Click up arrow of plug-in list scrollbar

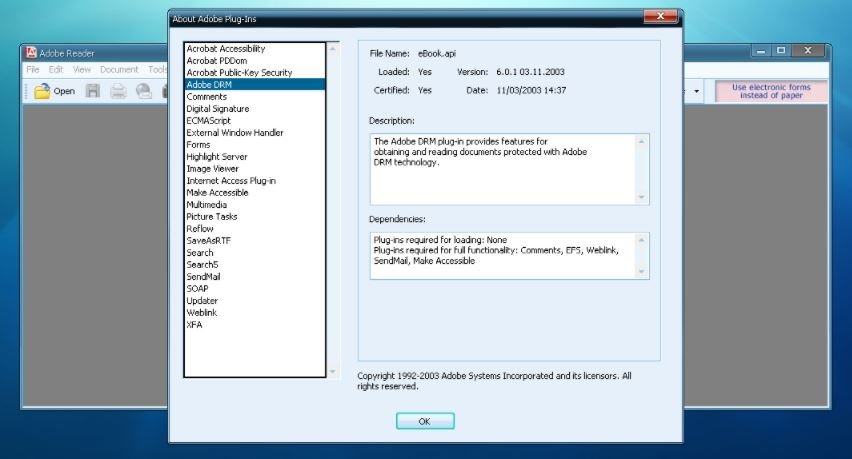coord(333,48)
